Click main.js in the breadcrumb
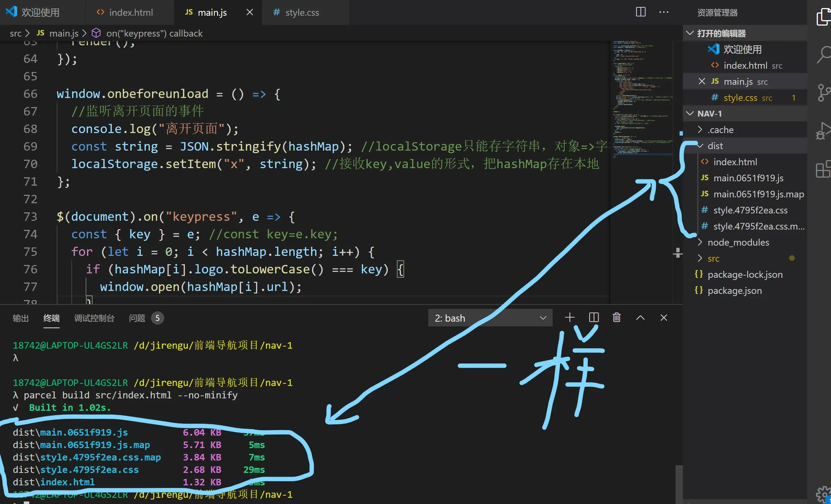Screen dimensions: 831x504 (64, 33)
